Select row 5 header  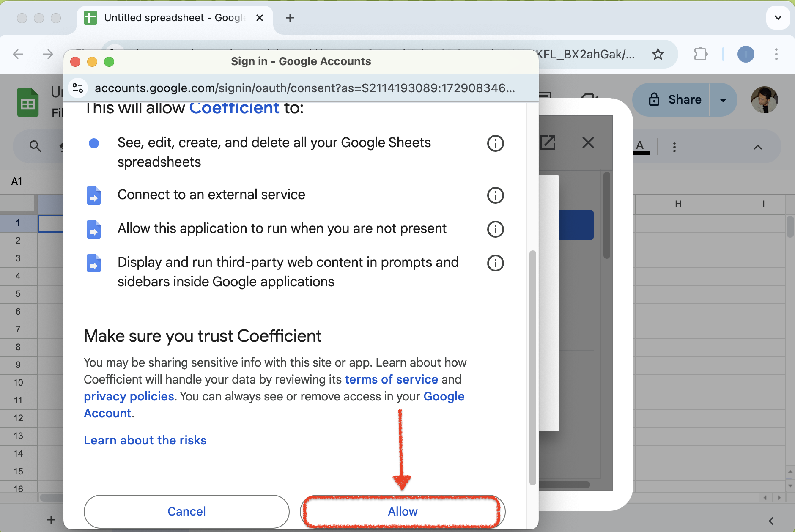pyautogui.click(x=19, y=293)
